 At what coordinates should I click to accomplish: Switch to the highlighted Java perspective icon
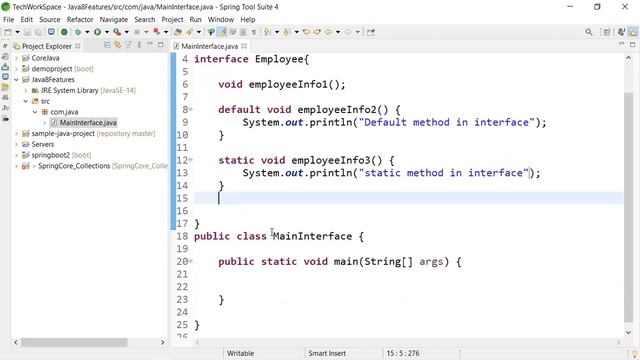[633, 32]
